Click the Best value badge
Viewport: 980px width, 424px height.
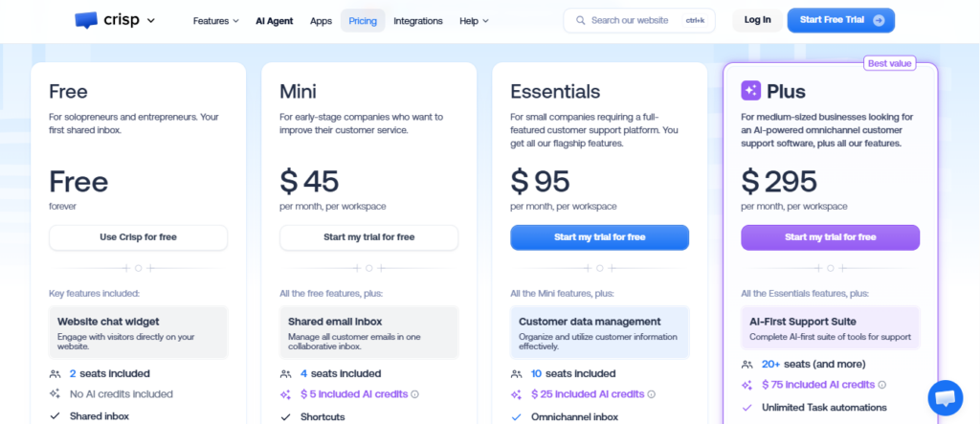click(x=890, y=63)
